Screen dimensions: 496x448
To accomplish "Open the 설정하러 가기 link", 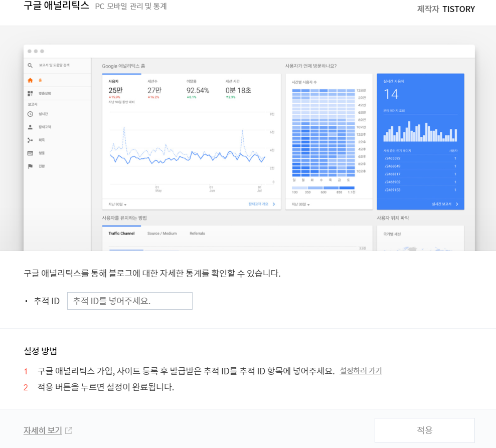I will pos(361,370).
